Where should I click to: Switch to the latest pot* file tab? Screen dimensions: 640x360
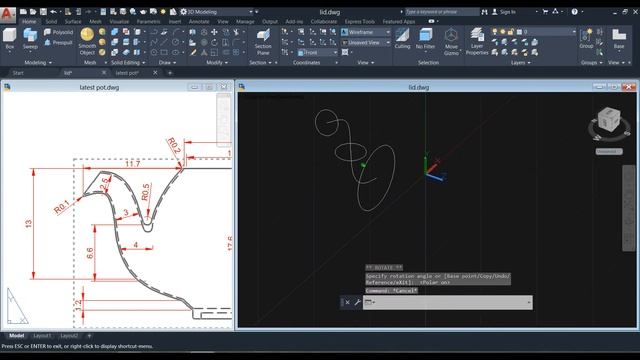tap(127, 73)
